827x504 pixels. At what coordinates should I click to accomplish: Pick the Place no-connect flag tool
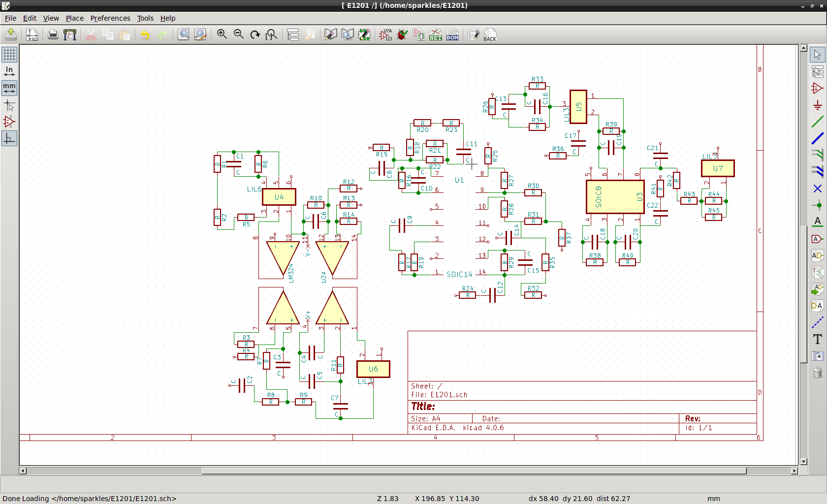[817, 189]
